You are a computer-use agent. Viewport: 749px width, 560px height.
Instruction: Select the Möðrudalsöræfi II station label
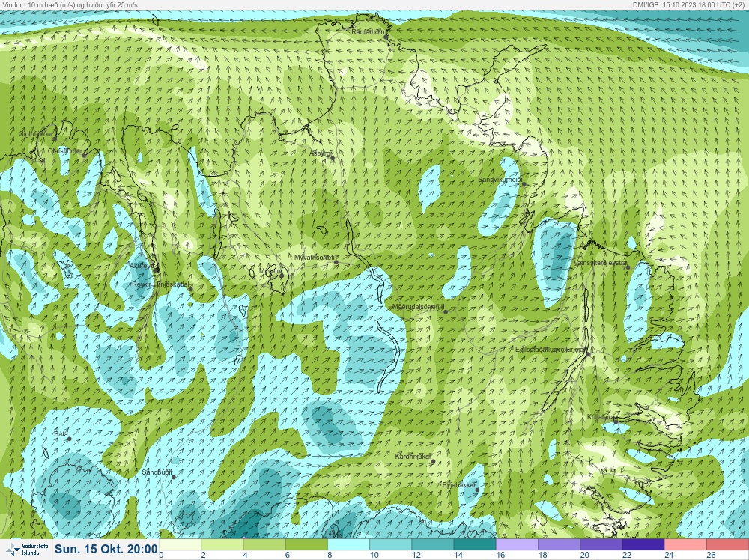pyautogui.click(x=419, y=307)
